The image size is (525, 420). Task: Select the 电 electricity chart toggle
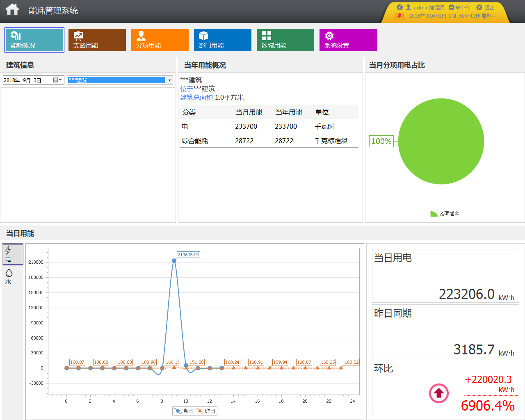pos(13,254)
